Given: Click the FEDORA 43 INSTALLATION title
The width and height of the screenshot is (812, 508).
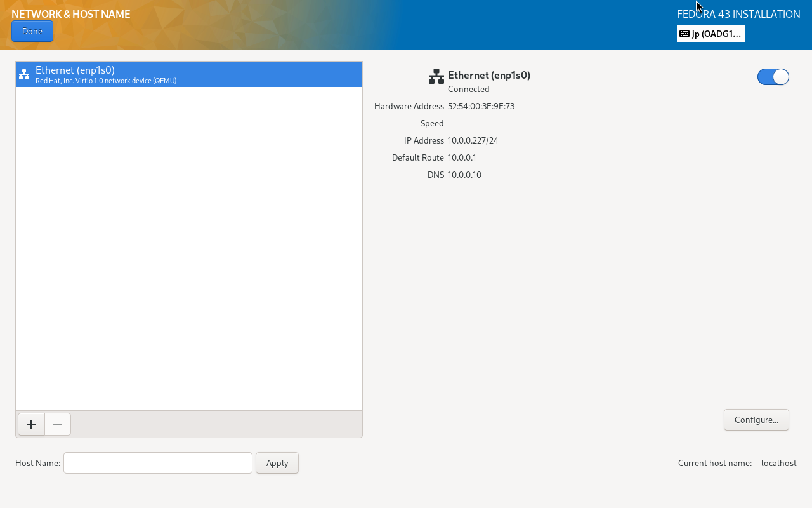Looking at the screenshot, I should coord(738,14).
